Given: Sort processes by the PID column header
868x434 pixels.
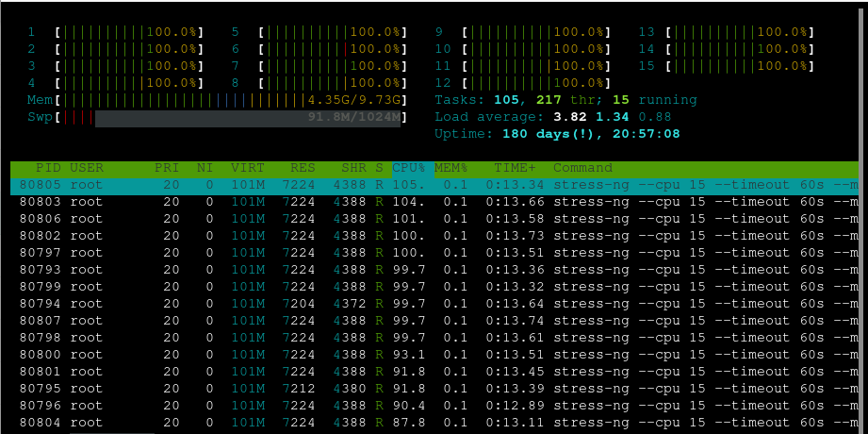Looking at the screenshot, I should coord(49,168).
